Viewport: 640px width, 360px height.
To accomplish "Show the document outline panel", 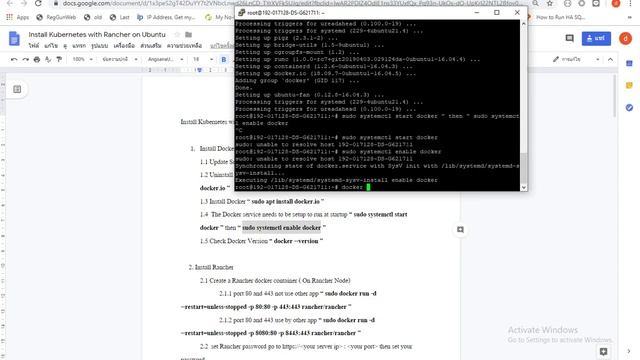I will (17, 89).
